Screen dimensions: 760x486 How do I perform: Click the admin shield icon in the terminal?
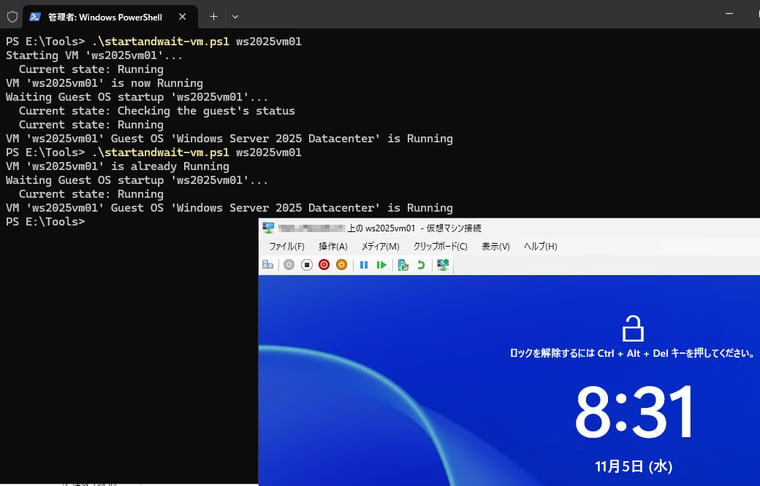(12, 17)
